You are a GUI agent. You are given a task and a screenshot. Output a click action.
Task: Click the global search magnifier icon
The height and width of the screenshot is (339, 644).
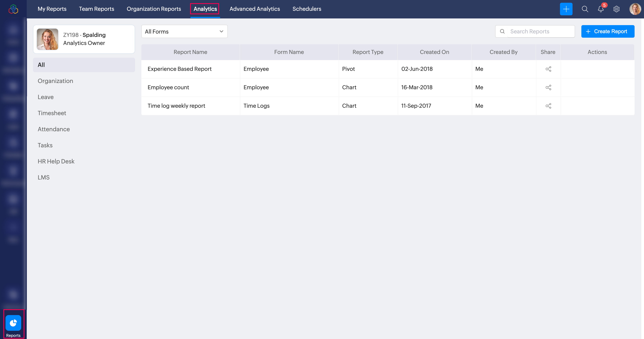pyautogui.click(x=585, y=9)
